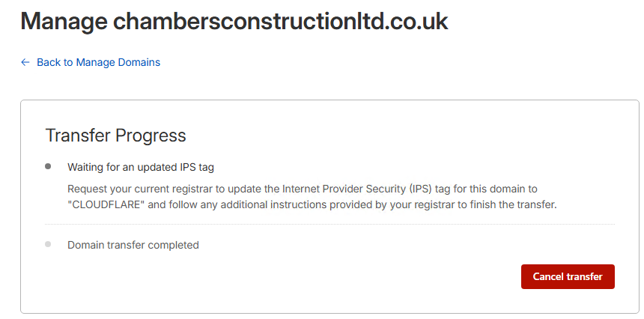Click the word 'Manage' in the page title

(63, 21)
